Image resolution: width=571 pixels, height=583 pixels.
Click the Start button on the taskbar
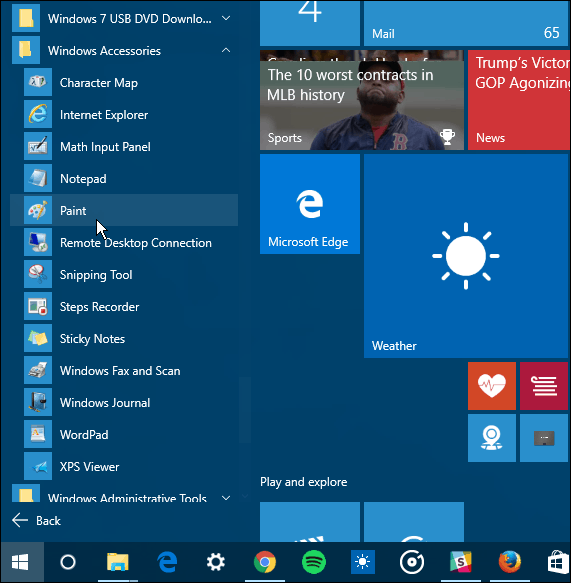click(21, 562)
